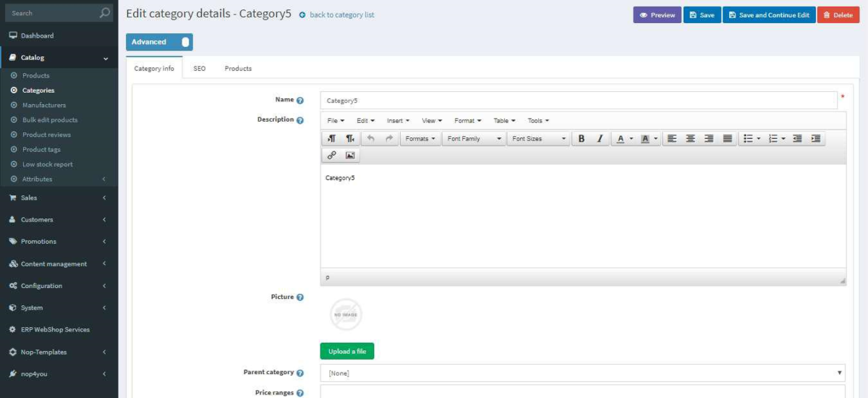This screenshot has height=398, width=868.
Task: Open help tooltip for Picture field
Action: click(x=300, y=297)
